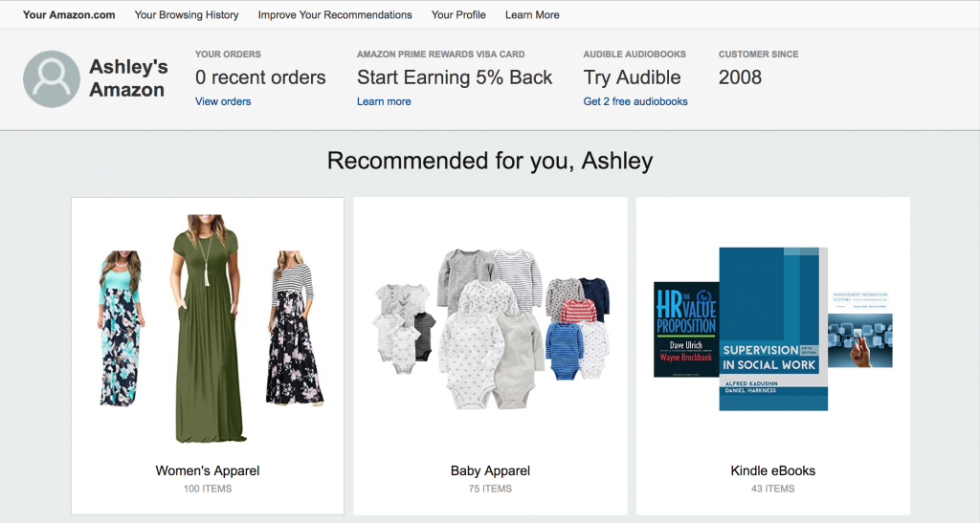
Task: Click the Learn More menu item
Action: coord(532,15)
